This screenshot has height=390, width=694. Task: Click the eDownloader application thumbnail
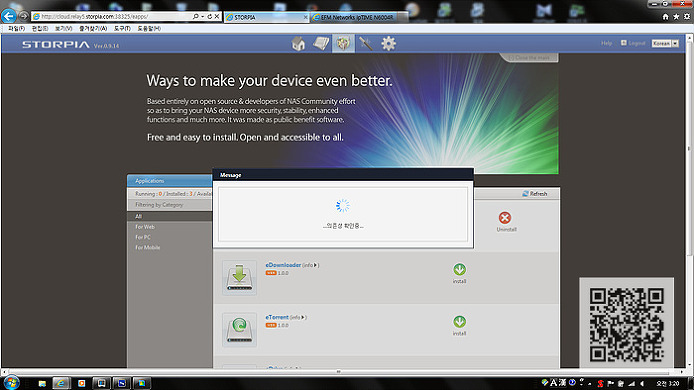[239, 278]
